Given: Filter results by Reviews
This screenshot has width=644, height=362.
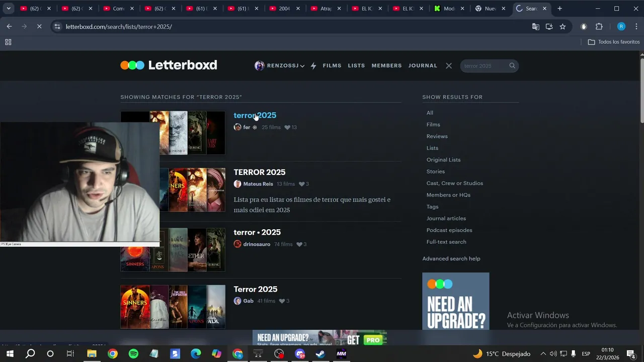Looking at the screenshot, I should [x=437, y=136].
